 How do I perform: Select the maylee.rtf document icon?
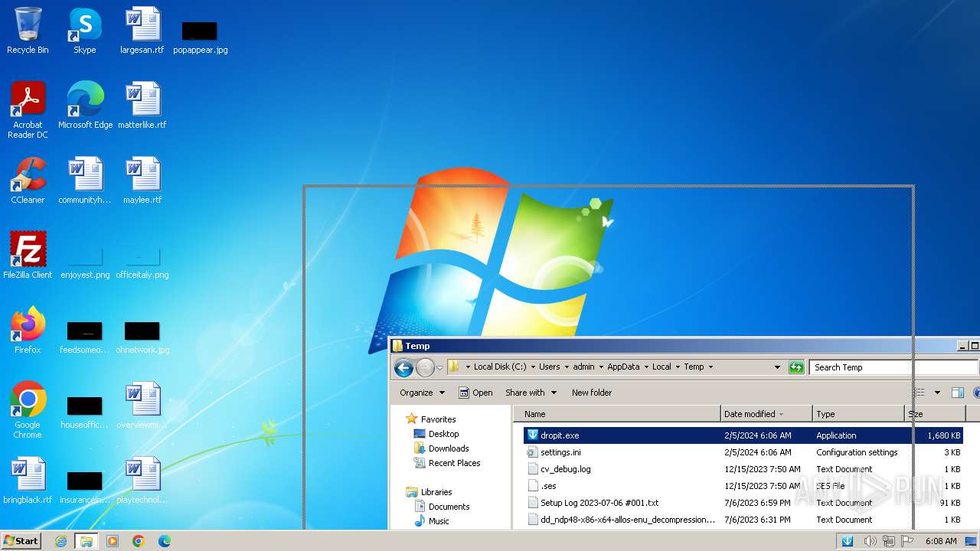[142, 181]
